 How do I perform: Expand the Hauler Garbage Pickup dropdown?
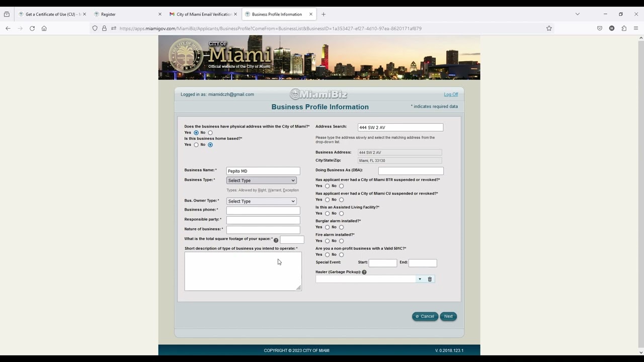420,279
